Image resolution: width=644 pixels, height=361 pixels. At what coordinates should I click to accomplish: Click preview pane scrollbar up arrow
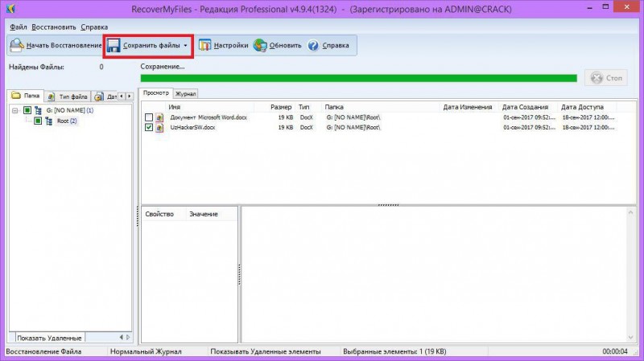pos(631,212)
